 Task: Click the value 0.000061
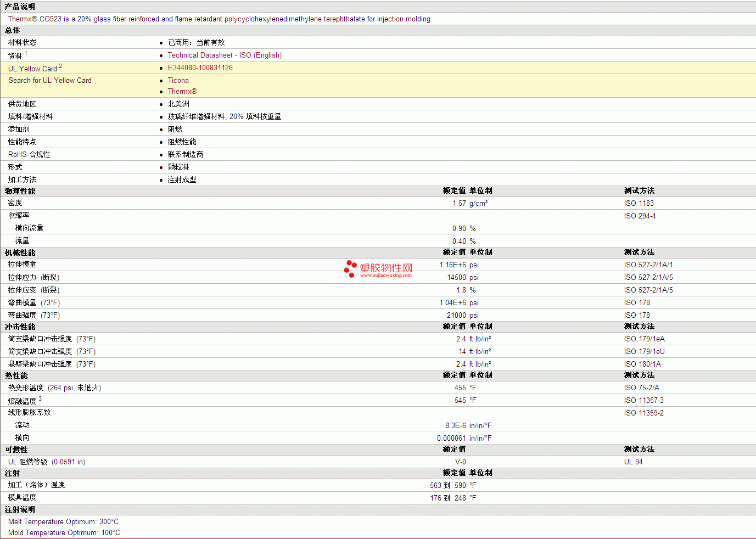pyautogui.click(x=452, y=439)
